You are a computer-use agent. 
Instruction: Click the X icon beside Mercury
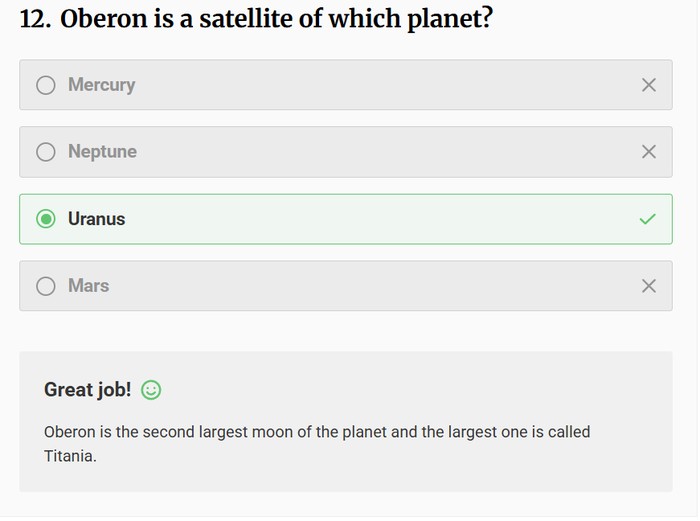648,85
